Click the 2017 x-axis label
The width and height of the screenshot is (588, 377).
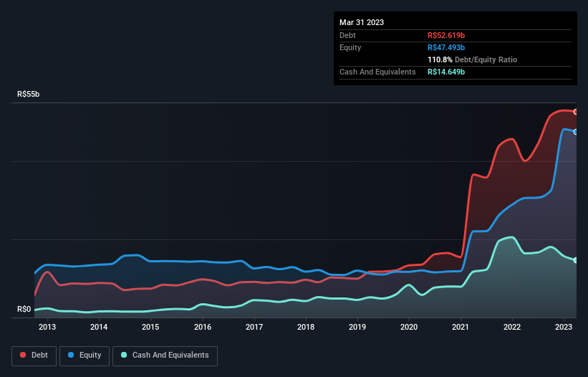[254, 327]
